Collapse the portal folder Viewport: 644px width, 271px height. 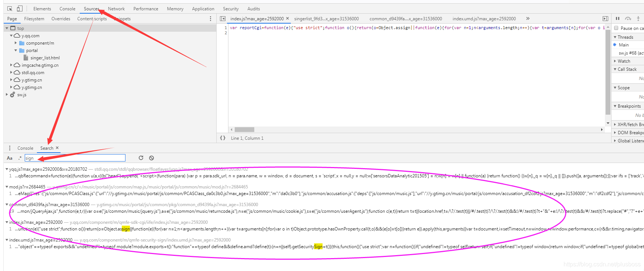(16, 51)
